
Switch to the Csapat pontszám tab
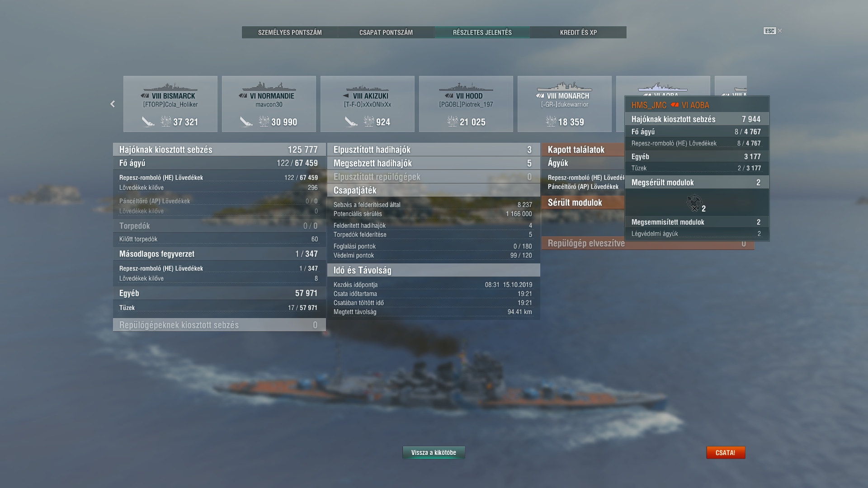(386, 33)
